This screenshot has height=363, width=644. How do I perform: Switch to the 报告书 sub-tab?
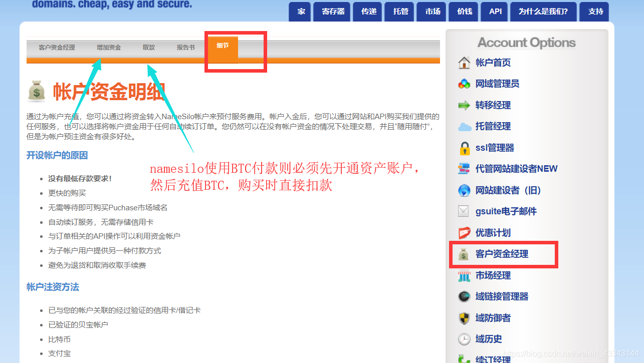(x=185, y=48)
